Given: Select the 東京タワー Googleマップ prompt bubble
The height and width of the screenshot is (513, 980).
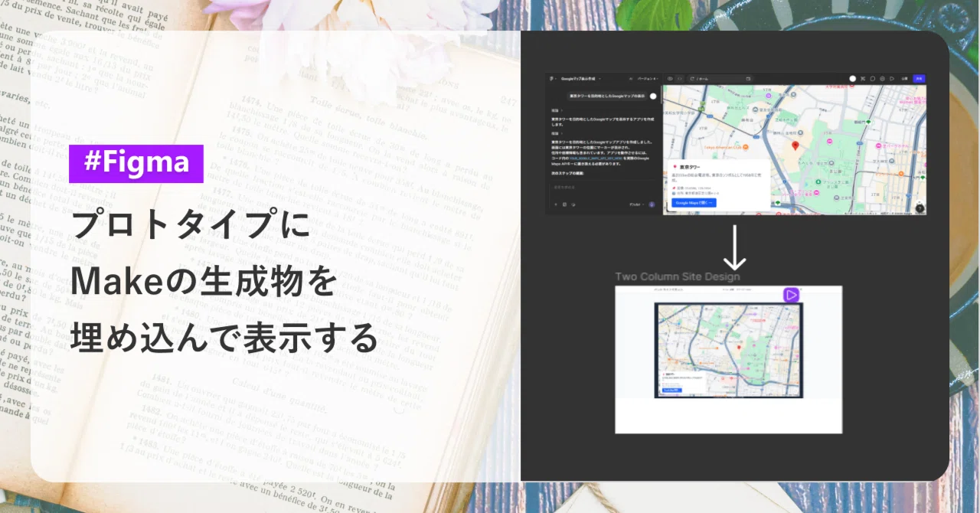Looking at the screenshot, I should [607, 96].
